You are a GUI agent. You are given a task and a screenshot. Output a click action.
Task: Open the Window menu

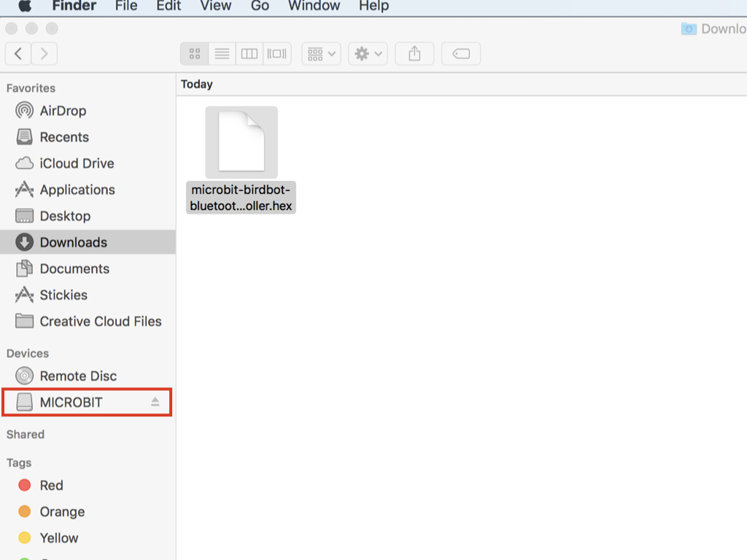pyautogui.click(x=314, y=6)
